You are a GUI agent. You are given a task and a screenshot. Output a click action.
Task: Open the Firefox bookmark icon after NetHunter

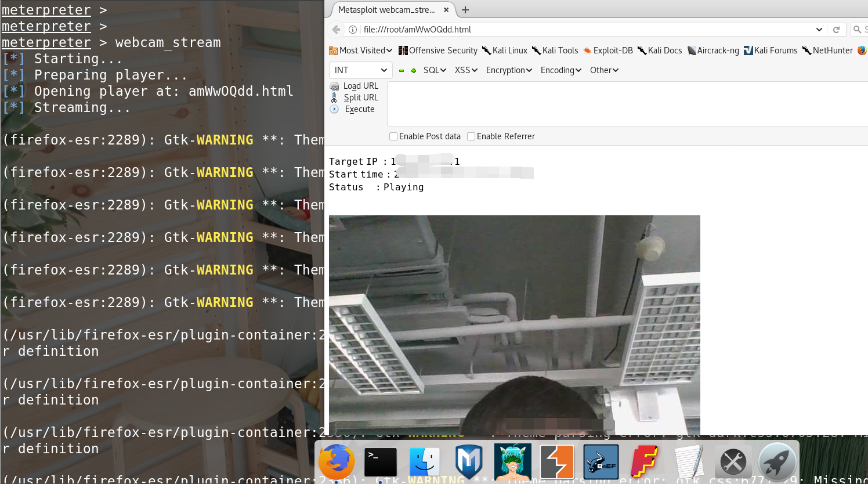click(x=862, y=50)
